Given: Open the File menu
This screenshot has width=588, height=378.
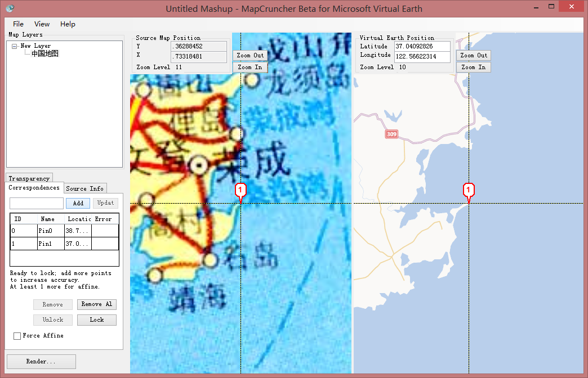Looking at the screenshot, I should [18, 24].
